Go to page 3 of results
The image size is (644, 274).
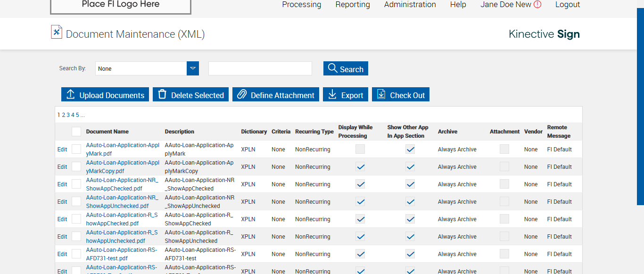point(68,115)
